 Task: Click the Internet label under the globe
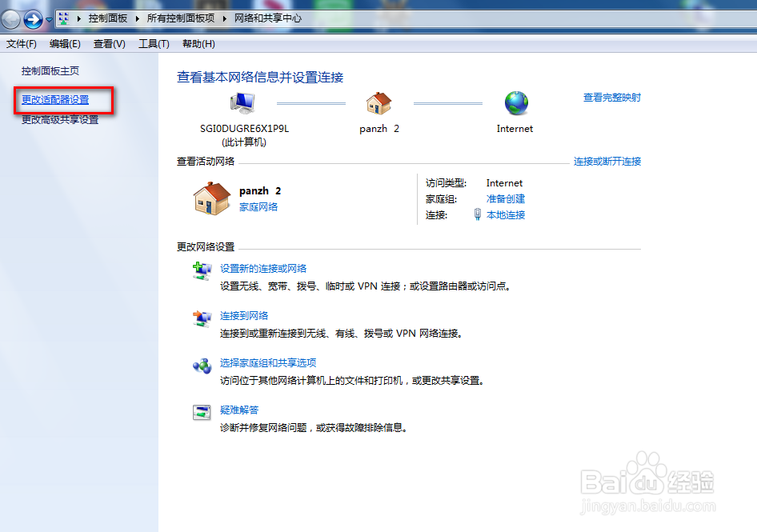(515, 129)
